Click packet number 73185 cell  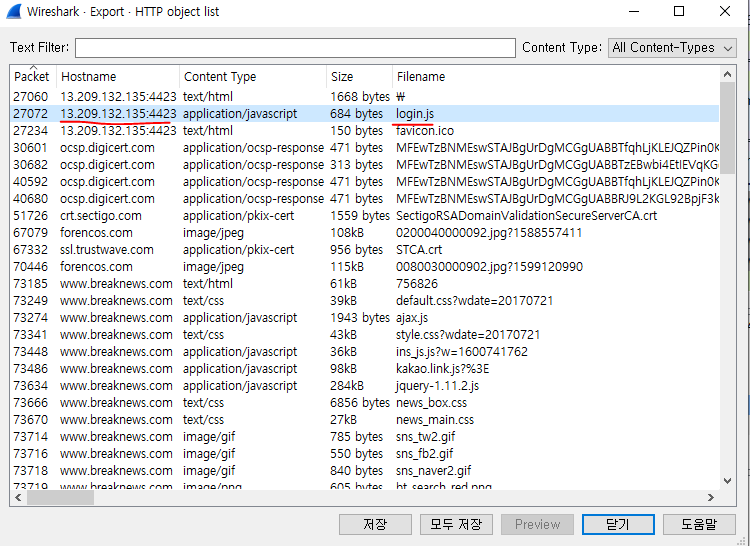click(31, 284)
